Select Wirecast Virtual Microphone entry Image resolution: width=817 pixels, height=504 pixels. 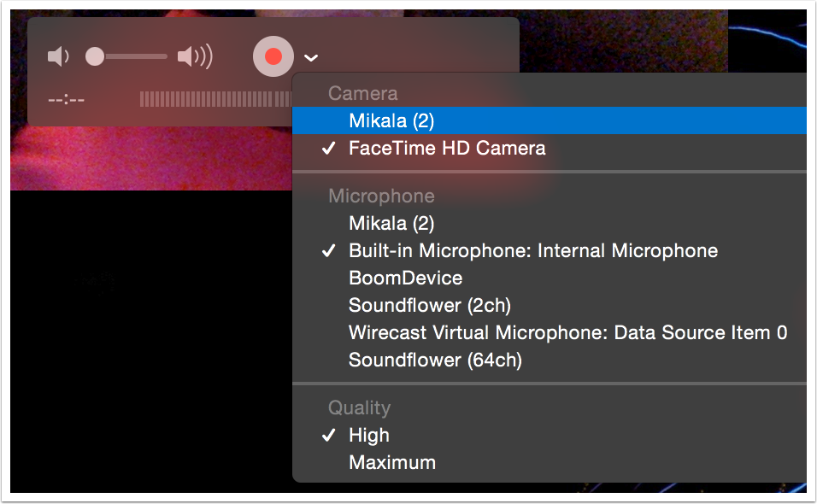tap(567, 333)
